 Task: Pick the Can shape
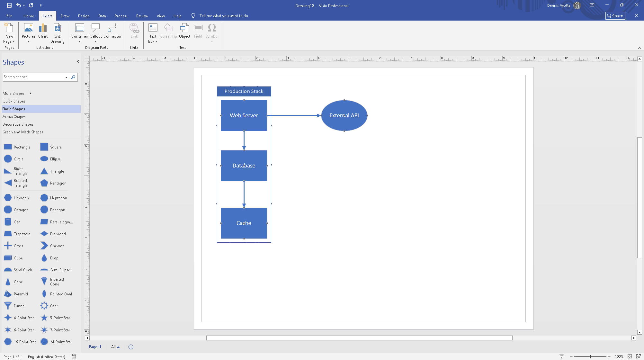point(12,222)
